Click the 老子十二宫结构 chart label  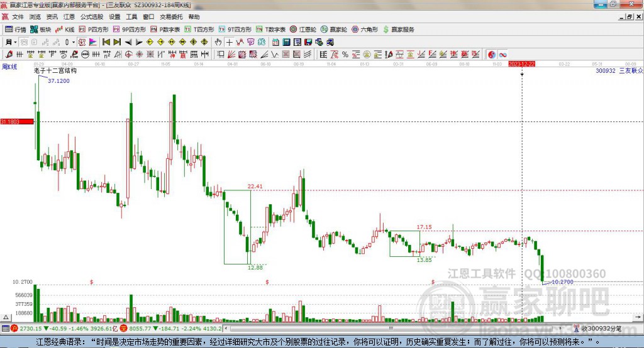tap(55, 70)
